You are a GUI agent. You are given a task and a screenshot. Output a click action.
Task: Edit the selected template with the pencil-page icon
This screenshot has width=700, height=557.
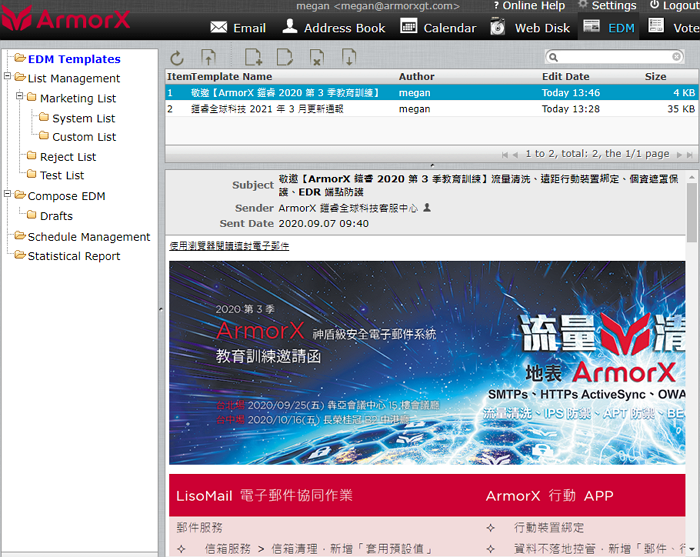click(284, 58)
